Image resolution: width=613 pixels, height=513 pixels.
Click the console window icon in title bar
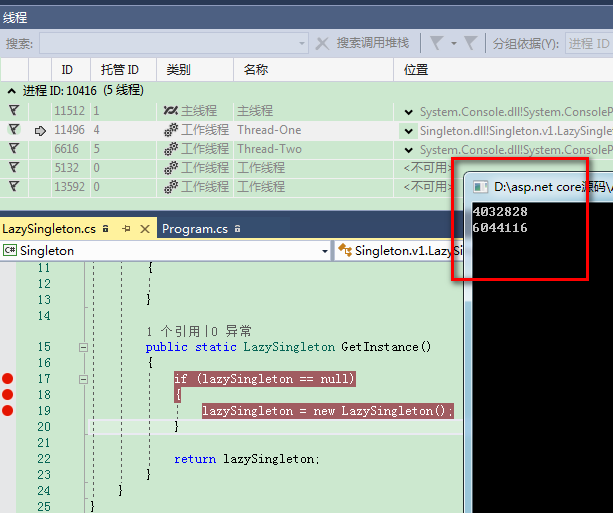(x=480, y=187)
